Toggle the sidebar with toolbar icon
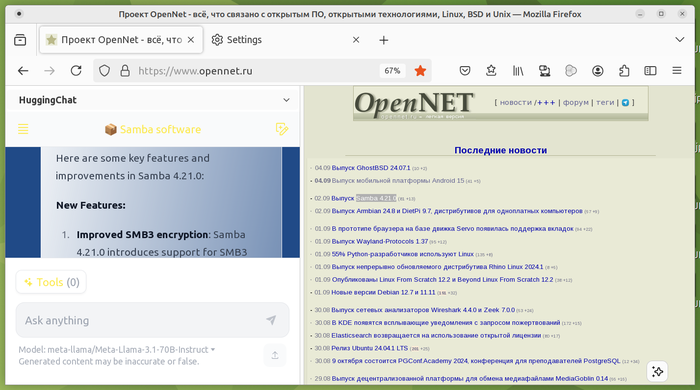This screenshot has width=700, height=390. tap(650, 71)
